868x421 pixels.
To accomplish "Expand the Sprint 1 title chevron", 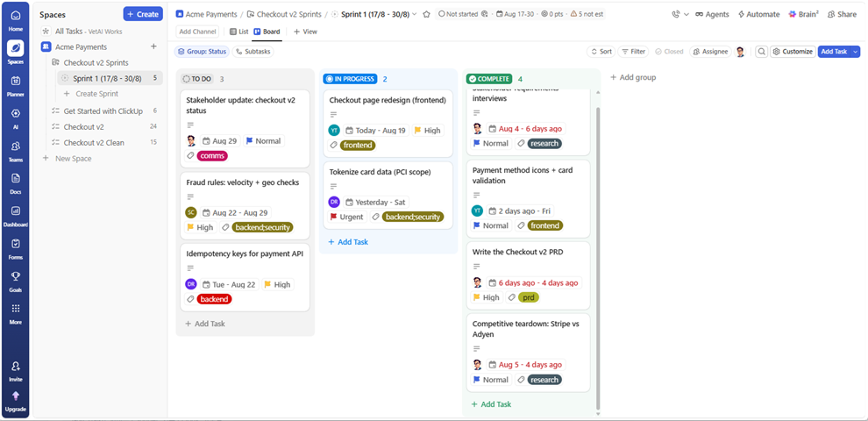I will pyautogui.click(x=415, y=14).
